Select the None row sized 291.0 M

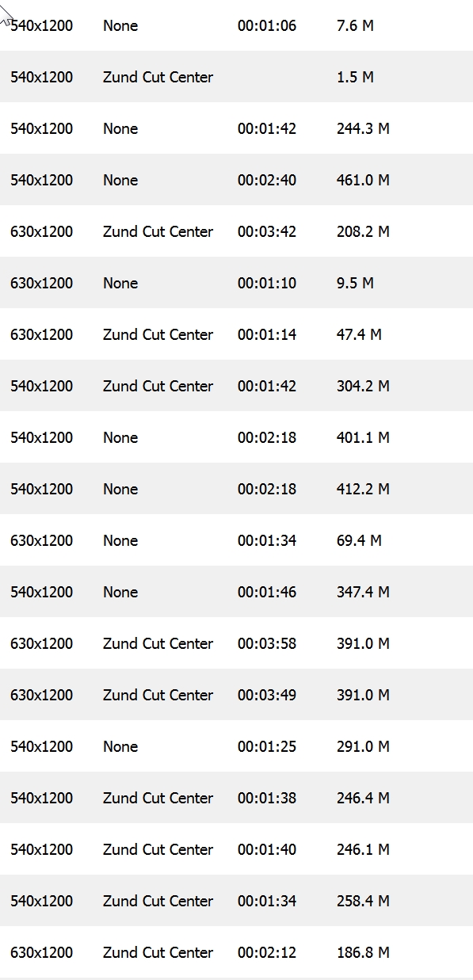[x=236, y=746]
